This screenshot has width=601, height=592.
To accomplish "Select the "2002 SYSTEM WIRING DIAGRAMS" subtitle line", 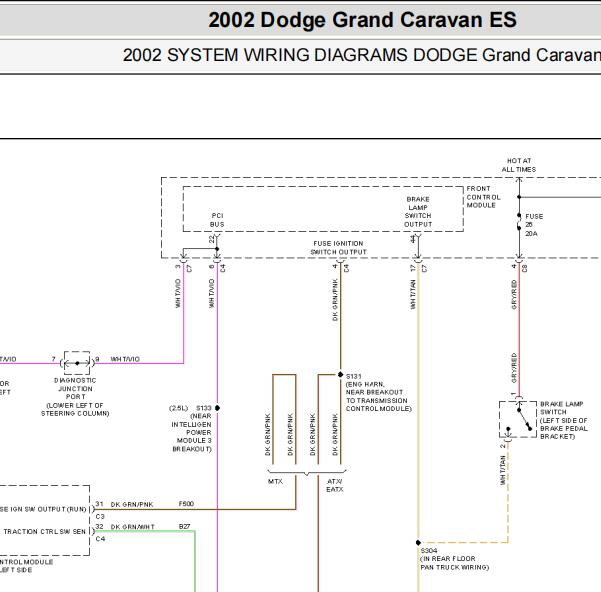I will pos(362,55).
